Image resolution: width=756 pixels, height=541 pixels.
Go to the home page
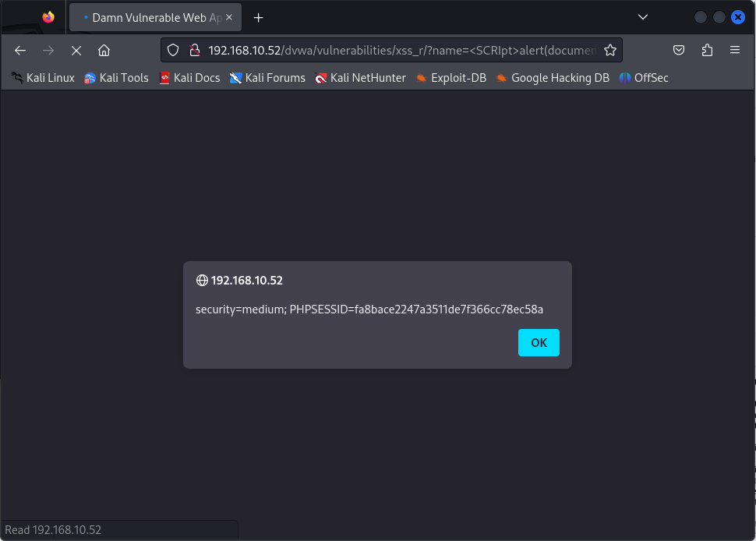[x=104, y=50]
